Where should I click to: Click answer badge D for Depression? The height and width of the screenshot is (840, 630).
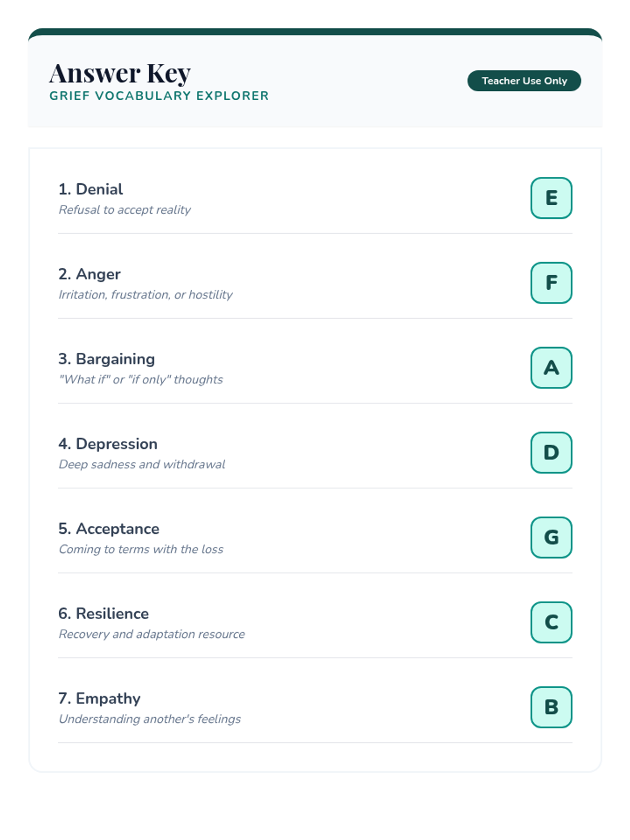point(551,453)
